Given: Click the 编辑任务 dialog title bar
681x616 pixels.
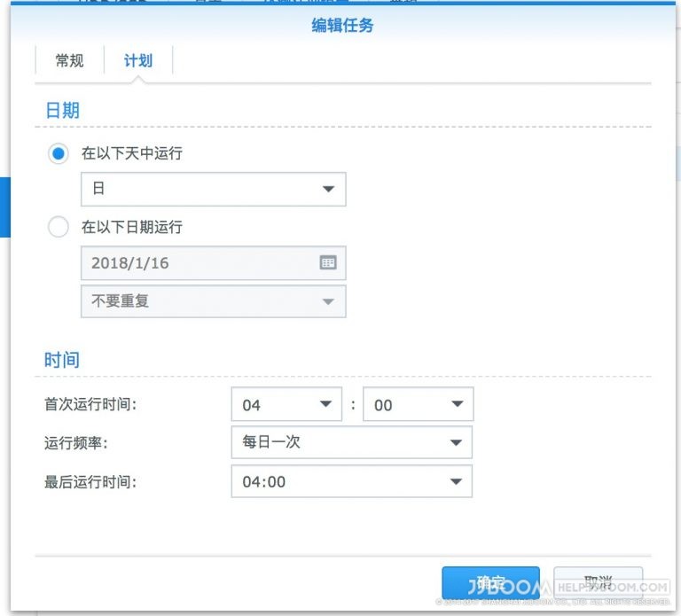Looking at the screenshot, I should coord(342,25).
